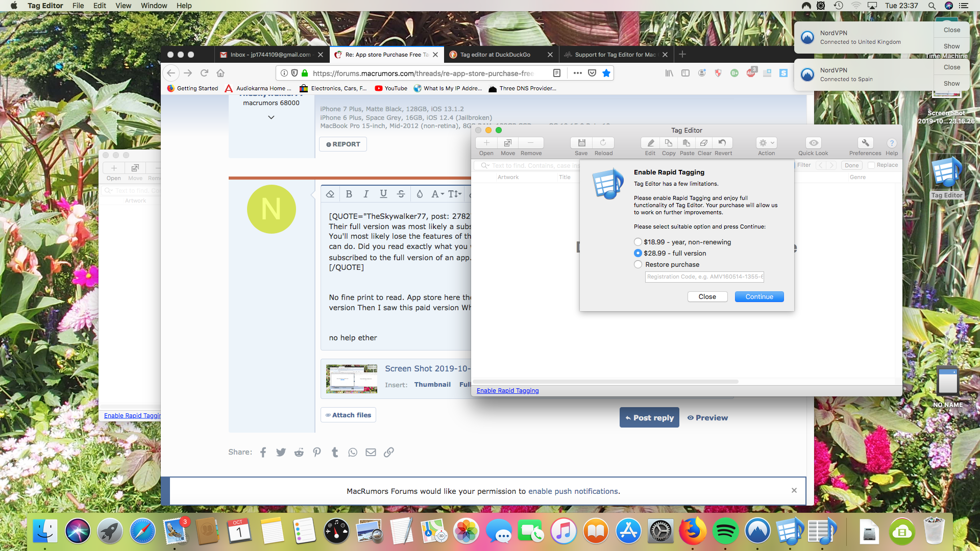The height and width of the screenshot is (551, 980).
Task: Toggle Firefox reader view icon
Action: [x=557, y=73]
